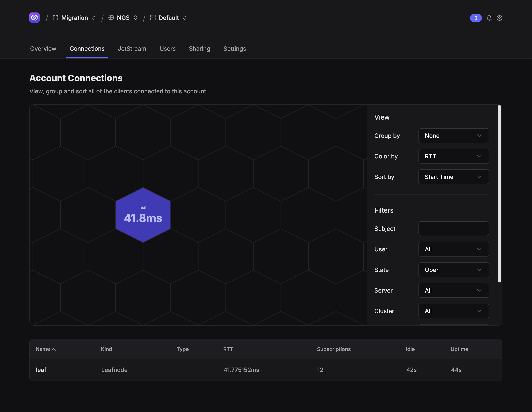Open the user profile icon
This screenshot has height=412, width=532.
coord(499,18)
